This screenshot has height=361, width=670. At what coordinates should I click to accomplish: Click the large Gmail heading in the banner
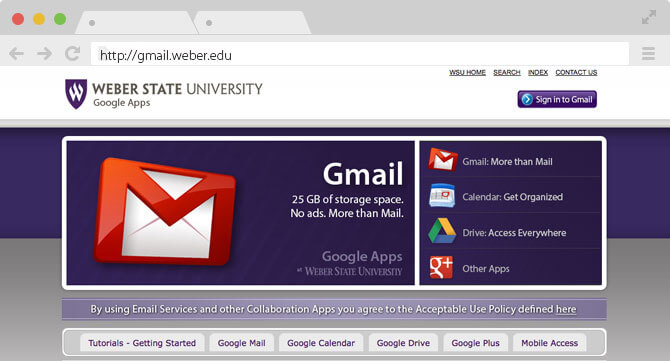pyautogui.click(x=363, y=174)
